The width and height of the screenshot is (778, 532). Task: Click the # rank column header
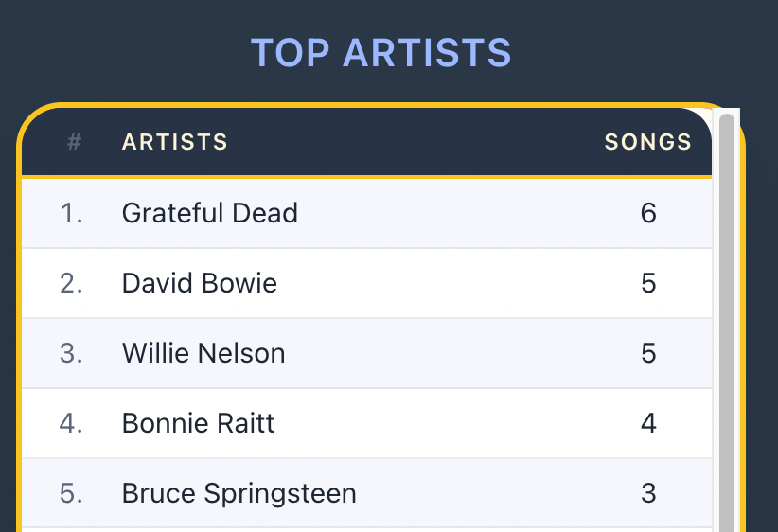point(74,142)
